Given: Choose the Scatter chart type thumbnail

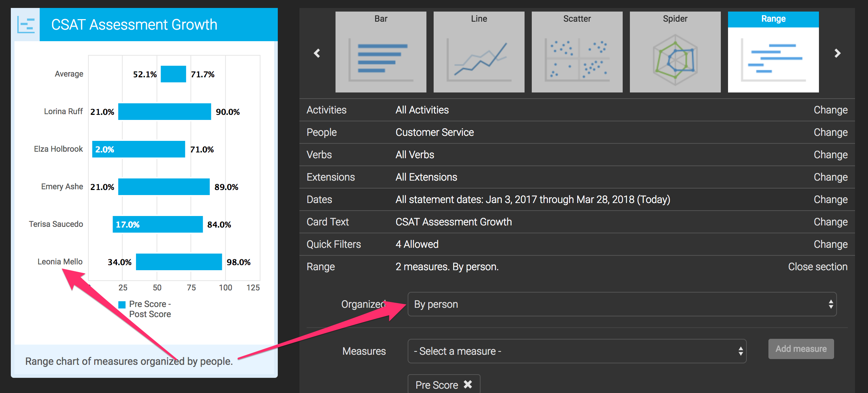Looking at the screenshot, I should coord(577,52).
